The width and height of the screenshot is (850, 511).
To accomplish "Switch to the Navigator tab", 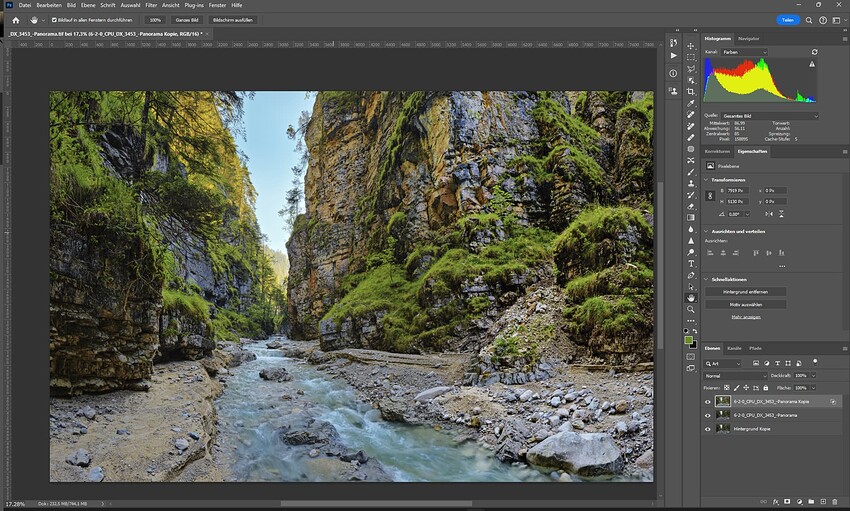I will (x=749, y=38).
